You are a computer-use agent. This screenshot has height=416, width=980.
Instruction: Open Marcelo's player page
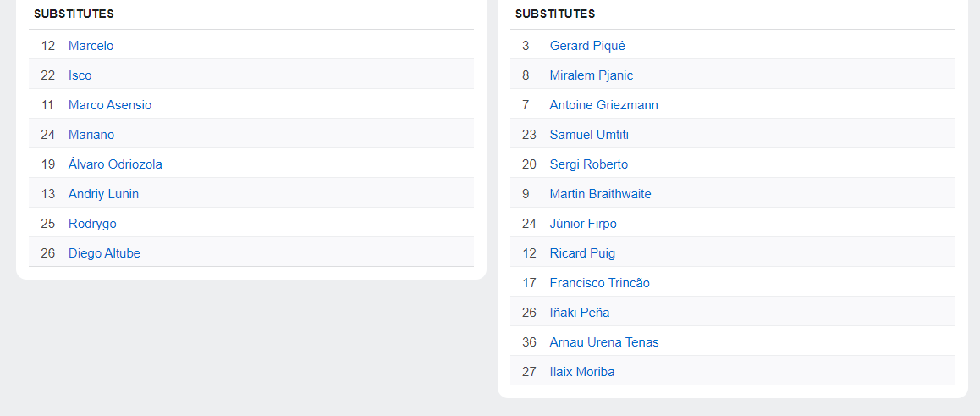pos(91,46)
